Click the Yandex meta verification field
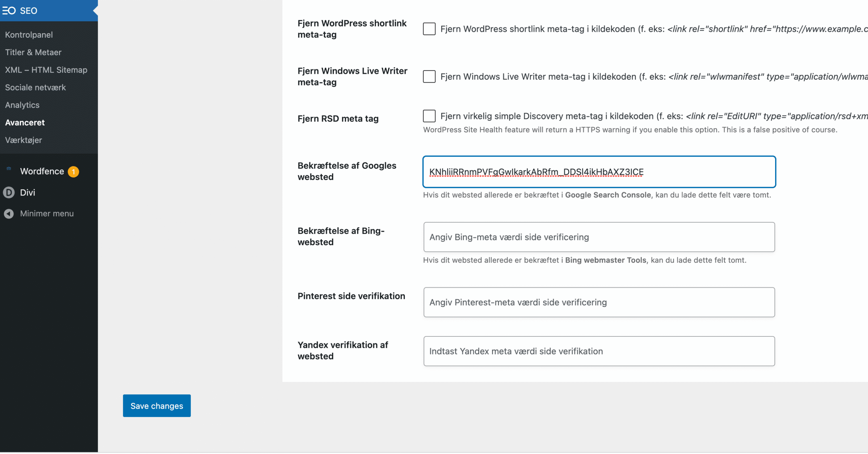 [599, 351]
